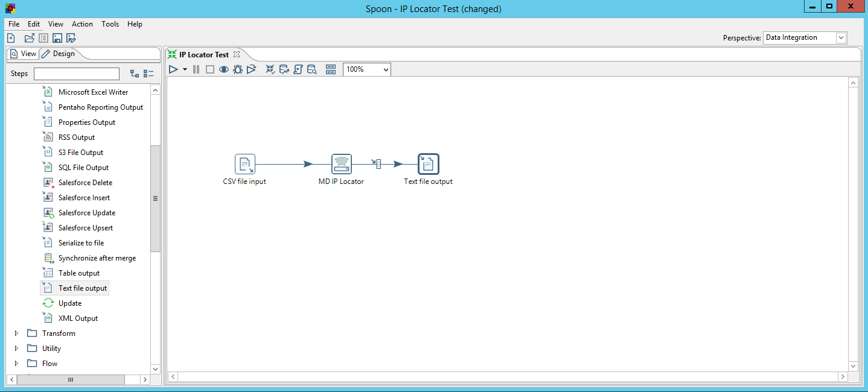Image resolution: width=868 pixels, height=392 pixels.
Task: Open the Action menu
Action: [82, 24]
